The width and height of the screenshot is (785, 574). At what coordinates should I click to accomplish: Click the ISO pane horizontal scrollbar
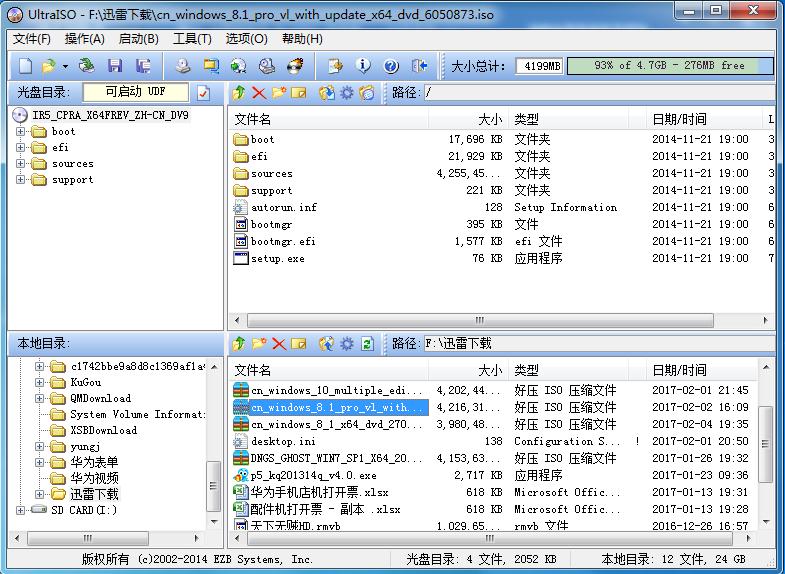tap(480, 320)
